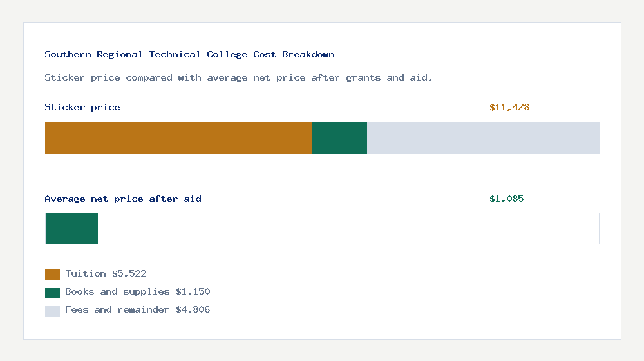Select the orange tuition segment of sticker bar
This screenshot has width=644, height=361.
pos(178,138)
